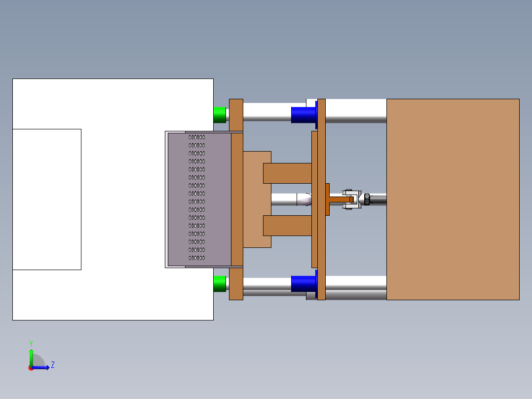Select the rounded-tip center piston rod
The height and width of the screenshot is (399, 532).
click(x=292, y=199)
